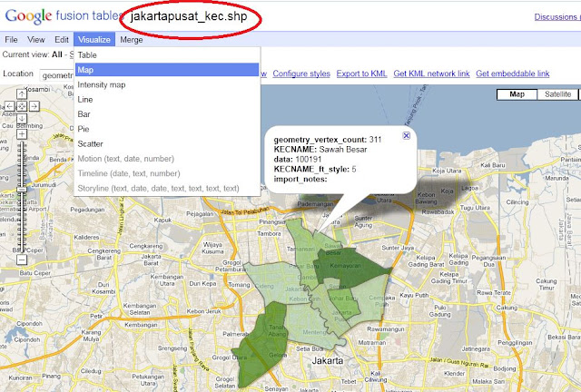Choose Scatter in the Visualize menu
The image size is (581, 392).
tap(91, 143)
